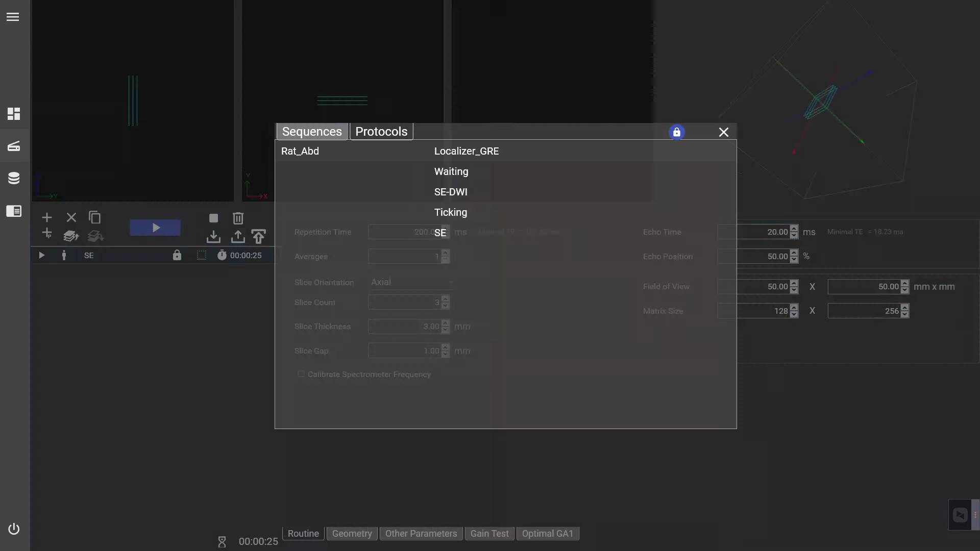This screenshot has height=551, width=980.
Task: Click the scanner bed icon in sidebar
Action: click(x=14, y=146)
